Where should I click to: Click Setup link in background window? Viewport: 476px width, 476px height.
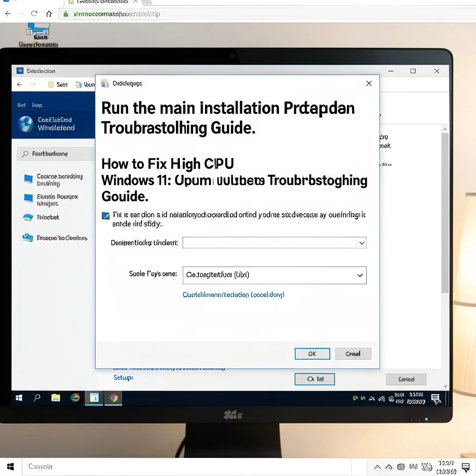pos(123,377)
